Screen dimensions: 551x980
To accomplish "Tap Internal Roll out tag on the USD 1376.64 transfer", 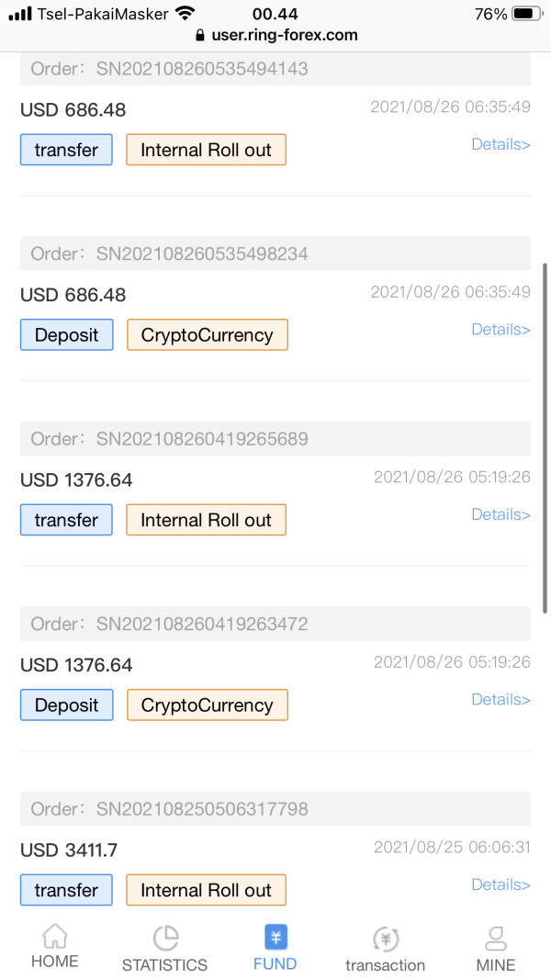I will coord(206,520).
